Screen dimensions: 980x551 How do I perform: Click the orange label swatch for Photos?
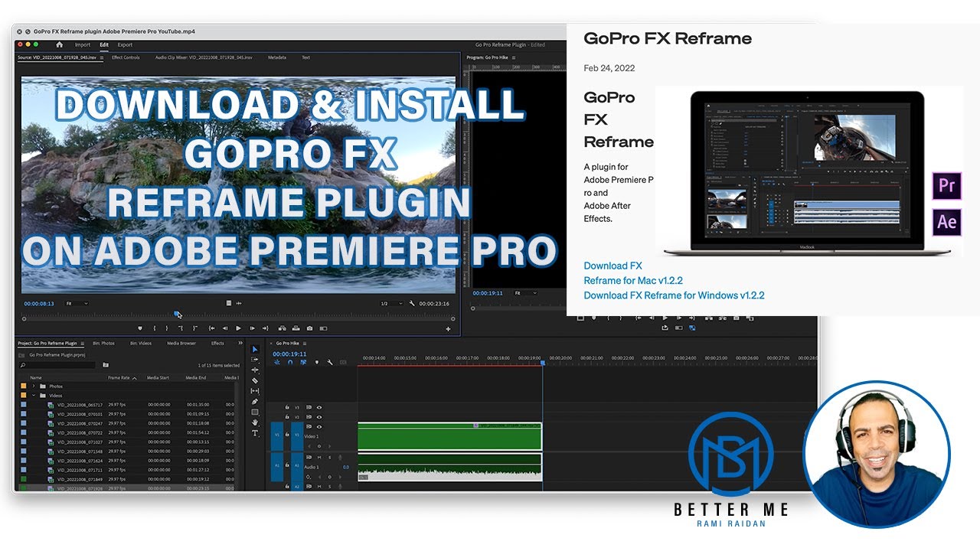tap(24, 386)
